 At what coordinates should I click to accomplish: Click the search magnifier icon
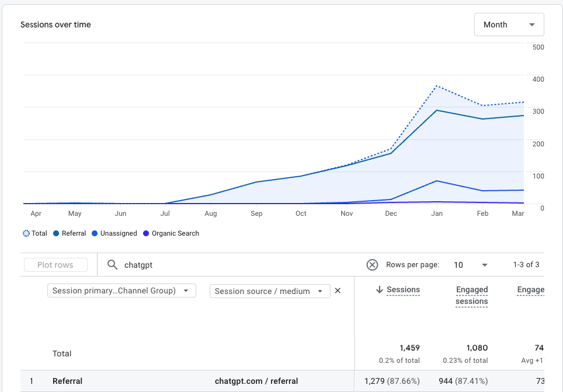coord(112,265)
